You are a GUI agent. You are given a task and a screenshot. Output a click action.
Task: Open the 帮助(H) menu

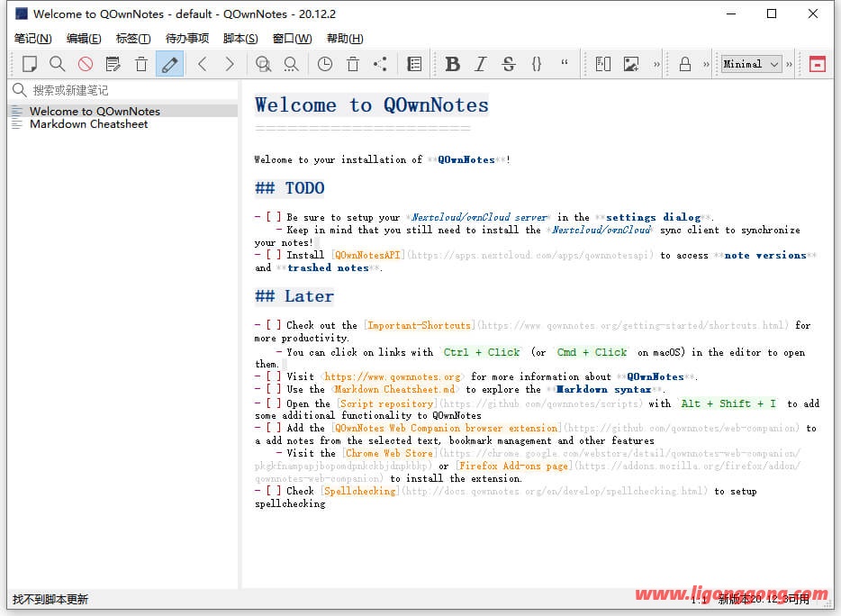(345, 38)
